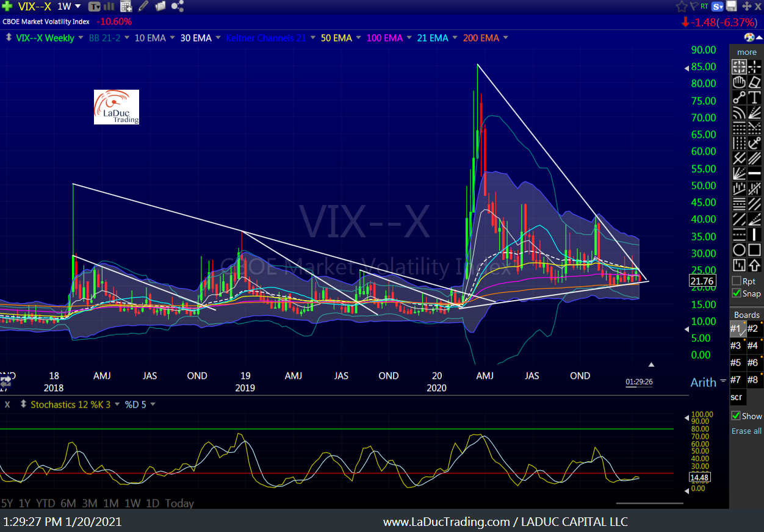Select the eraser tool
Viewport: 764px width, 532px height.
[x=754, y=82]
